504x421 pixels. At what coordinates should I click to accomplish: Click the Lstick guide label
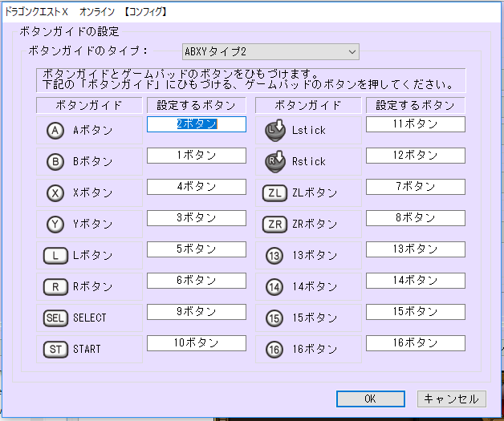tap(309, 131)
